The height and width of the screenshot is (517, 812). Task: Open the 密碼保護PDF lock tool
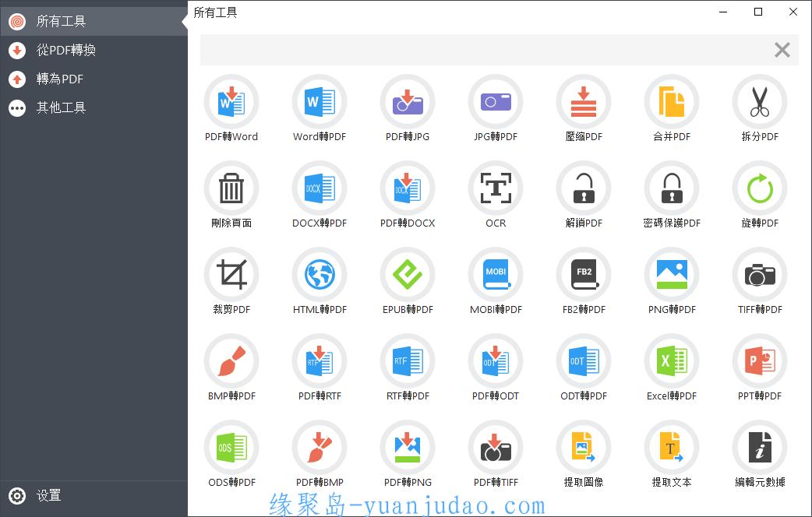point(672,188)
